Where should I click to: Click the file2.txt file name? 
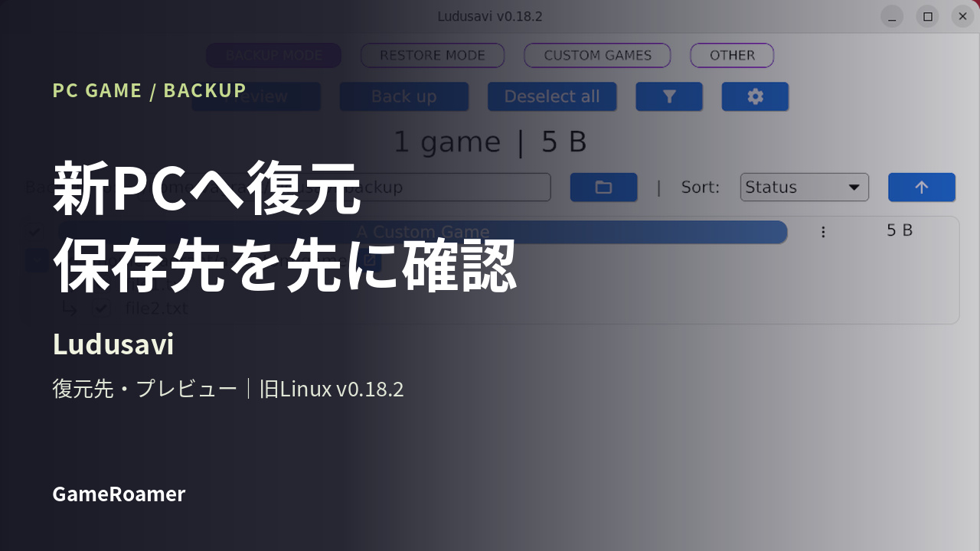pyautogui.click(x=156, y=308)
